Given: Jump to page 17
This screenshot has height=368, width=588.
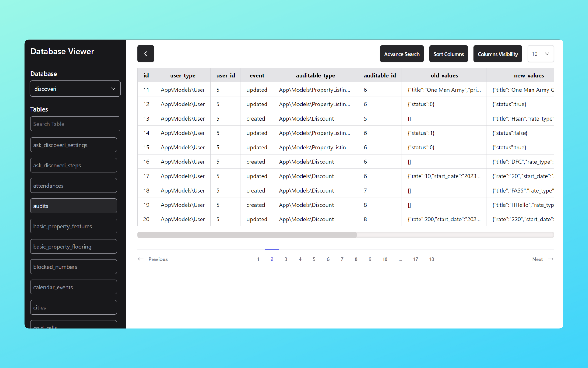Looking at the screenshot, I should tap(416, 259).
